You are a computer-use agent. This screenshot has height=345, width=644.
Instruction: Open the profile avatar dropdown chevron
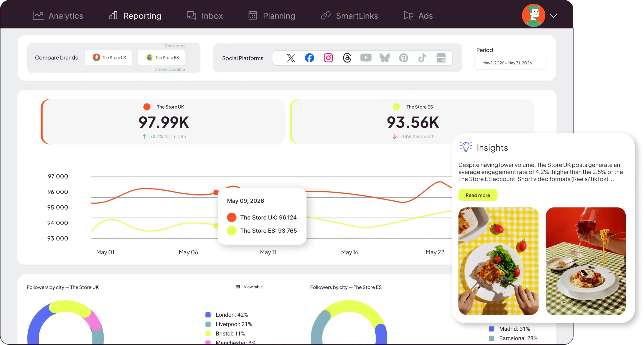[554, 16]
